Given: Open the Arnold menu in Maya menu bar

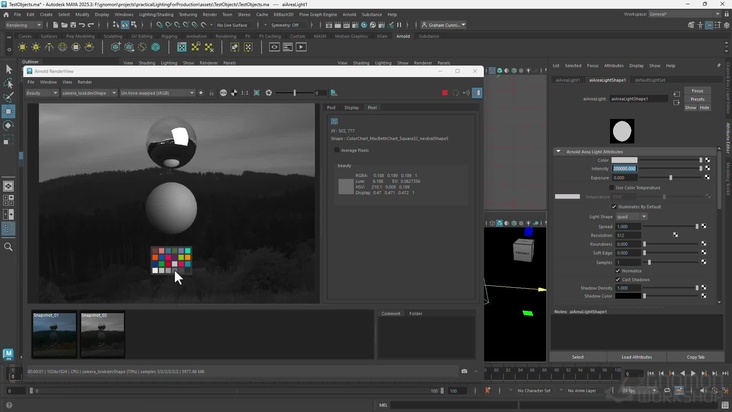Looking at the screenshot, I should tap(349, 14).
